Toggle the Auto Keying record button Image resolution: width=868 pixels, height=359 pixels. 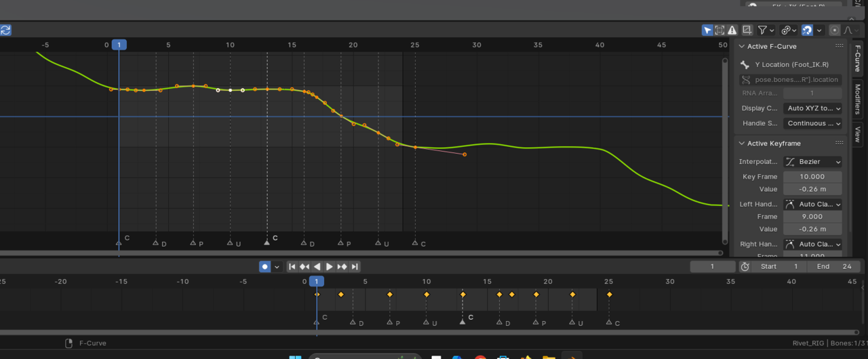click(x=265, y=267)
